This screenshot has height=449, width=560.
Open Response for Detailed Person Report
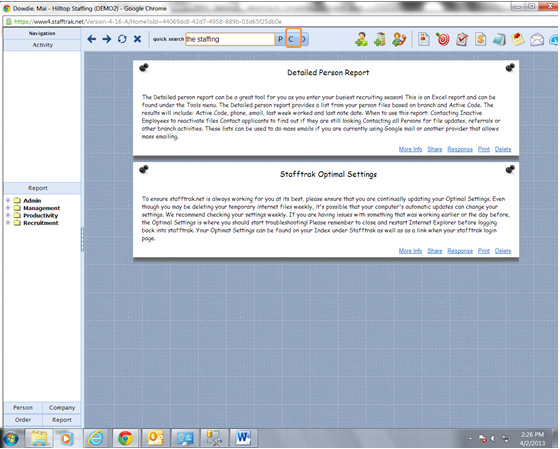coord(460,149)
